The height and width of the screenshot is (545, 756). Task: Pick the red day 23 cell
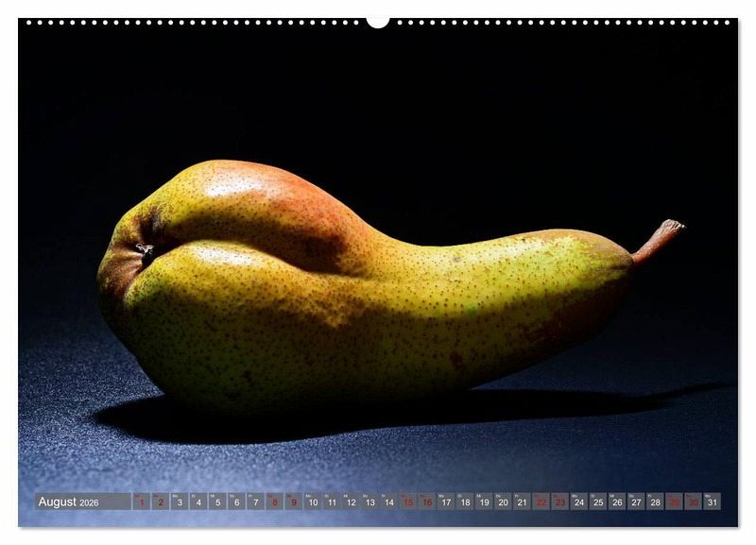click(560, 502)
